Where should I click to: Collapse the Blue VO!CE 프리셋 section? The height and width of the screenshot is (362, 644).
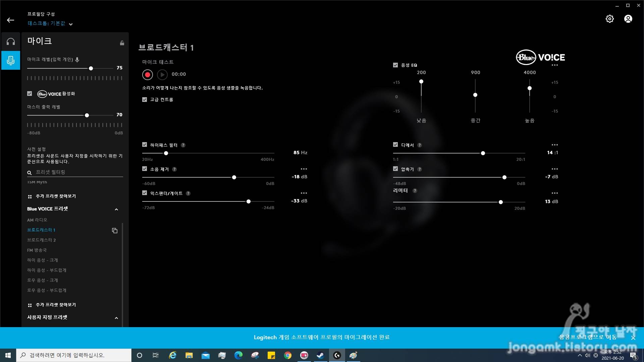click(x=116, y=209)
